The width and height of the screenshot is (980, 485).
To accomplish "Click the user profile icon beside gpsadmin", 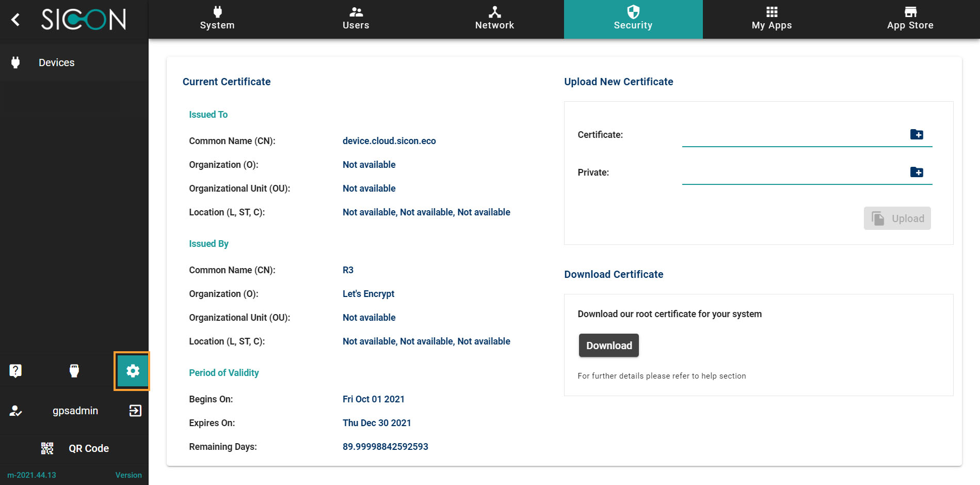I will point(15,411).
